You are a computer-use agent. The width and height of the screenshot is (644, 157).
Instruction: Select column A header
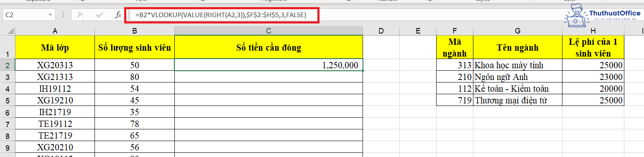click(55, 31)
